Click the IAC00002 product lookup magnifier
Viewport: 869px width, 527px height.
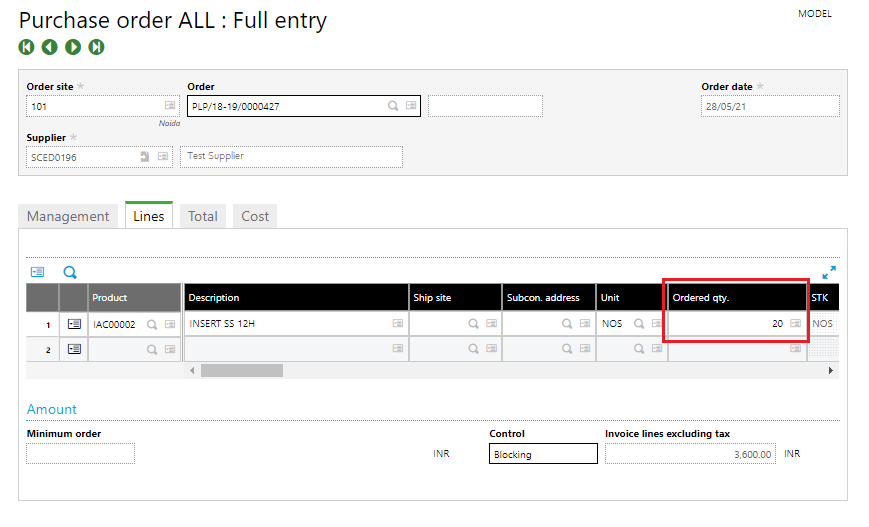(152, 324)
